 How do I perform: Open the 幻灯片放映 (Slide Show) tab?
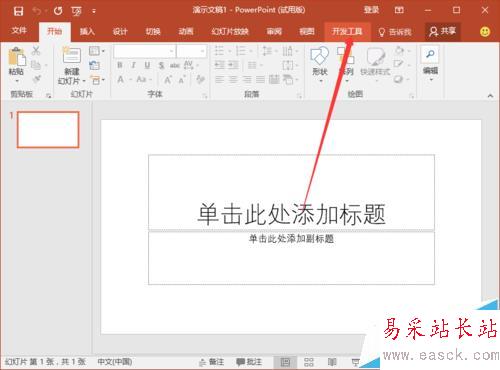click(230, 32)
